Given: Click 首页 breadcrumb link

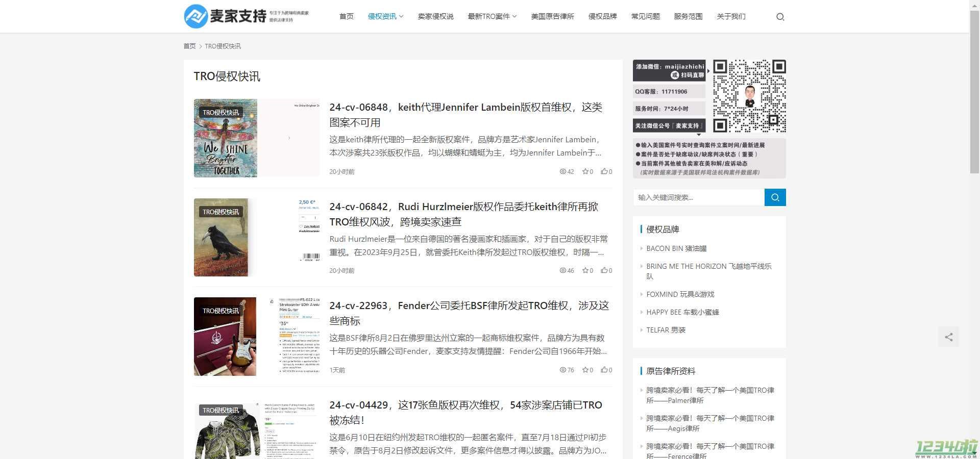Looking at the screenshot, I should click(x=189, y=46).
